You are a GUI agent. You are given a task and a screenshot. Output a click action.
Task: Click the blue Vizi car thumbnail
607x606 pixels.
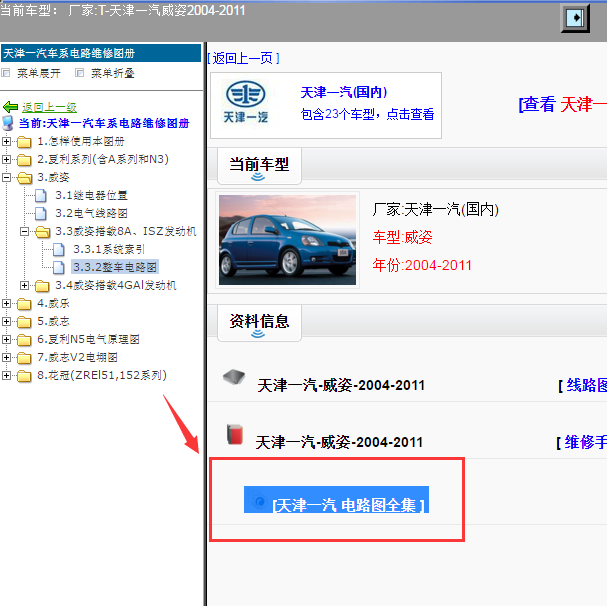point(287,240)
